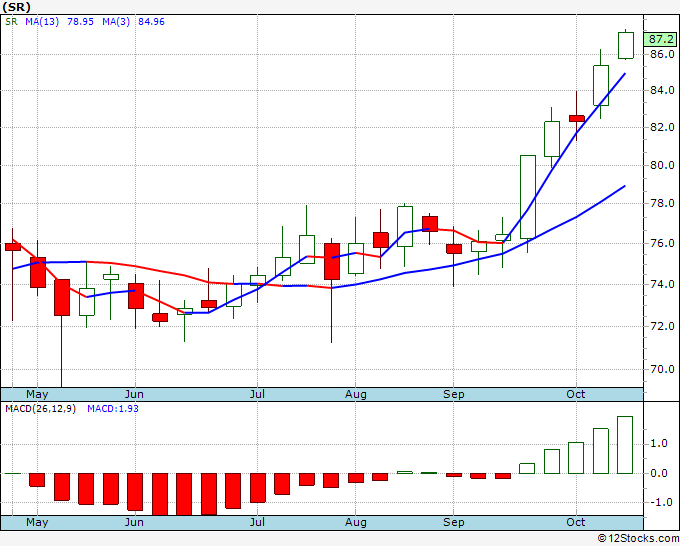Click the -1.0 MACD axis label
680x546 pixels.
tap(660, 503)
